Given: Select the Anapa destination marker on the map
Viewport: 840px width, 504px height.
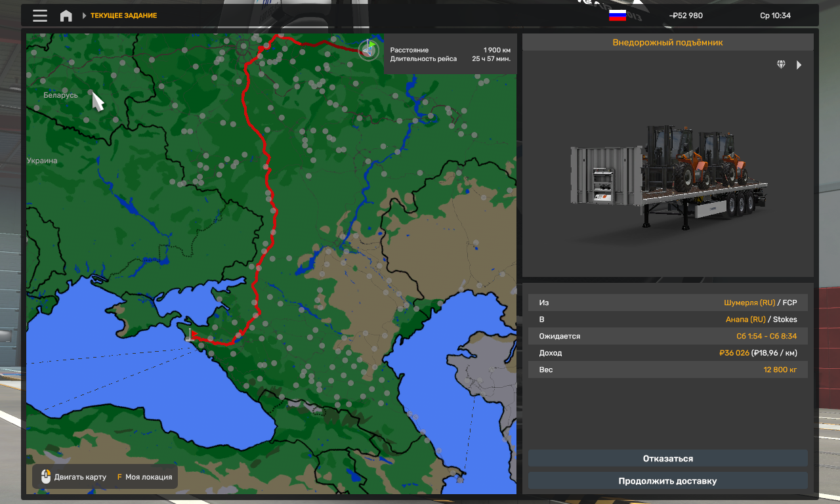Looking at the screenshot, I should point(190,335).
